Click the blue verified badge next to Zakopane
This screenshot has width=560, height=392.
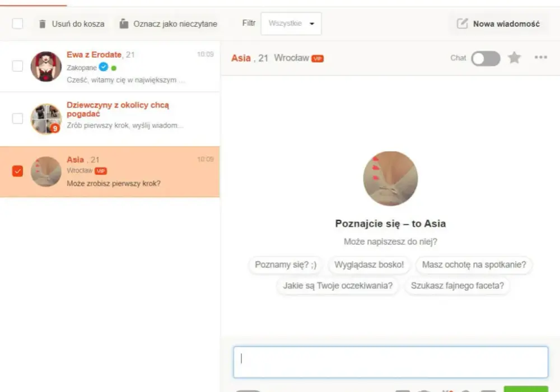click(x=104, y=67)
